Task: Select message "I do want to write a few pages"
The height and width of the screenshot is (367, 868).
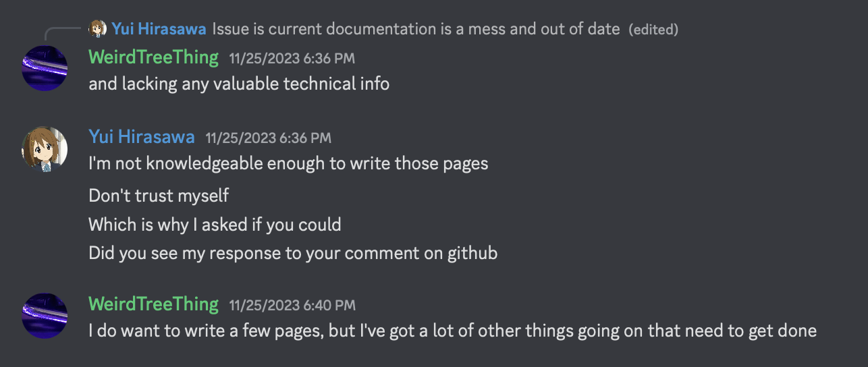Action: [452, 331]
